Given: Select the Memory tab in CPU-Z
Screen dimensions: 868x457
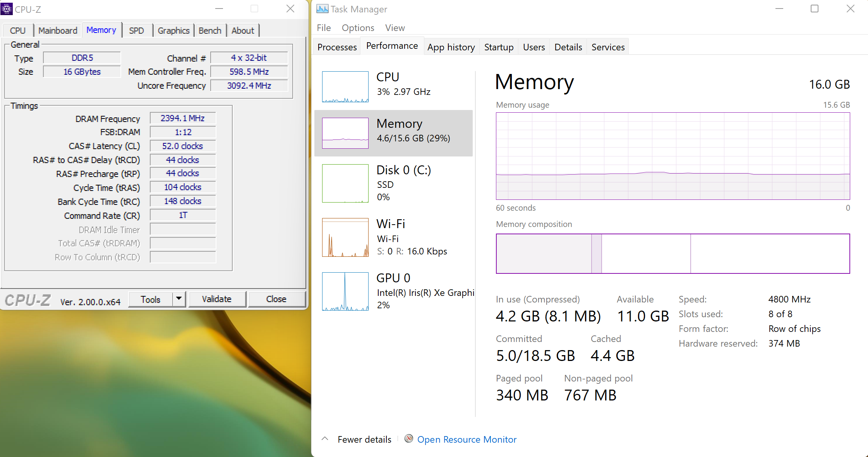Looking at the screenshot, I should click(101, 30).
